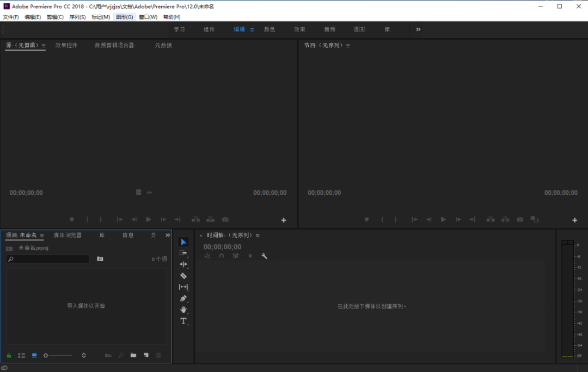588x372 pixels.
Task: Select the Ripple Edit tool
Action: pyautogui.click(x=183, y=264)
